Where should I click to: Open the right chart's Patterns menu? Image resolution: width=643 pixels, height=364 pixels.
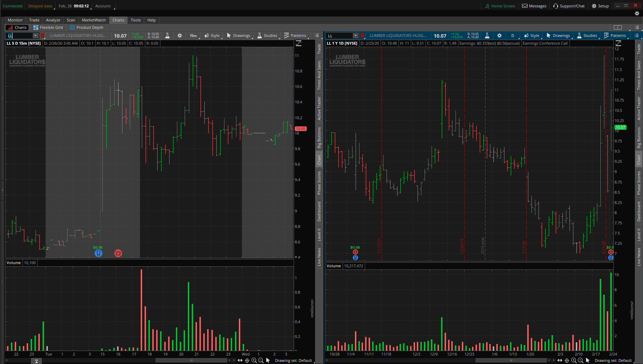[x=615, y=36]
